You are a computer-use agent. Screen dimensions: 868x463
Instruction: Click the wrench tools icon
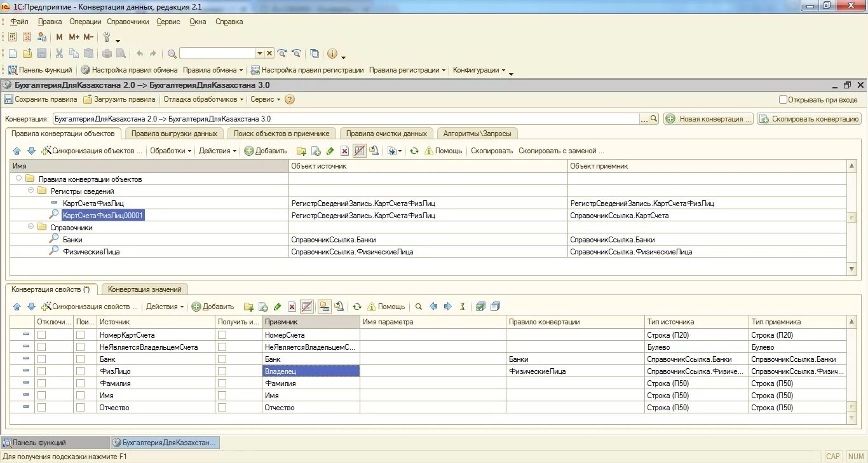(107, 37)
